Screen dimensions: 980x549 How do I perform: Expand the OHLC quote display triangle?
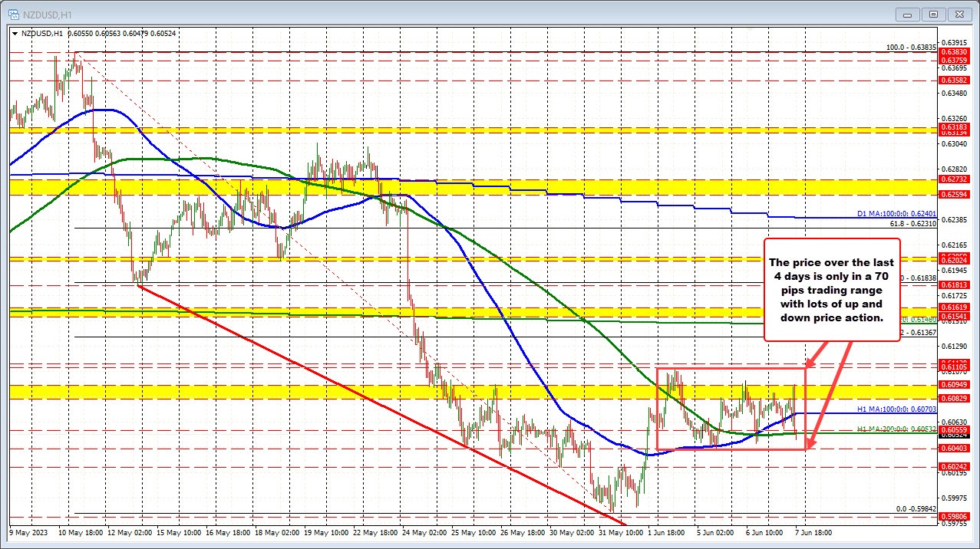click(15, 34)
